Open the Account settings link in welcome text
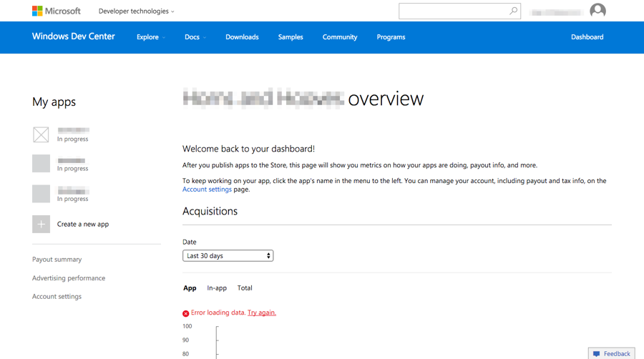The height and width of the screenshot is (359, 644). tap(207, 190)
